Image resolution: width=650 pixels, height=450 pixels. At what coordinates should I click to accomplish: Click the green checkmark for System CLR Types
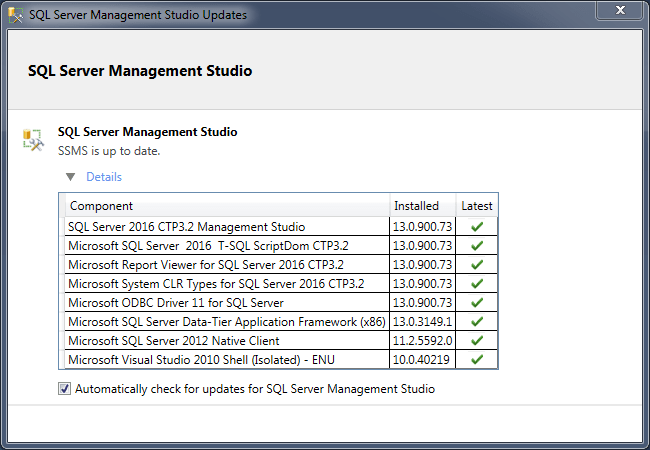pos(477,284)
